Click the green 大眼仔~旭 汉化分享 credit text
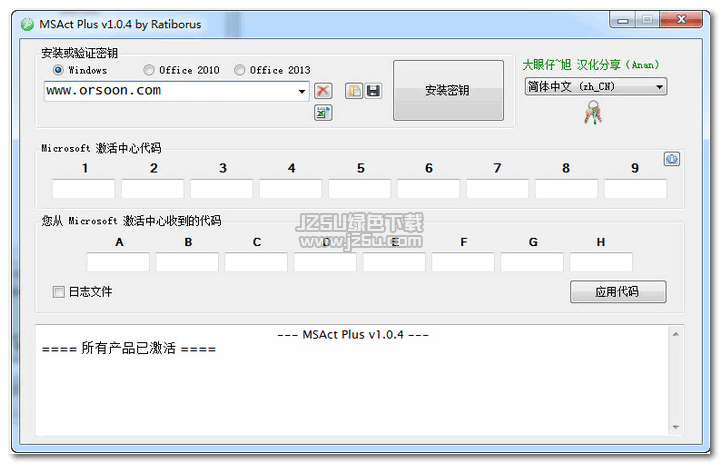The width and height of the screenshot is (721, 465). pyautogui.click(x=591, y=65)
